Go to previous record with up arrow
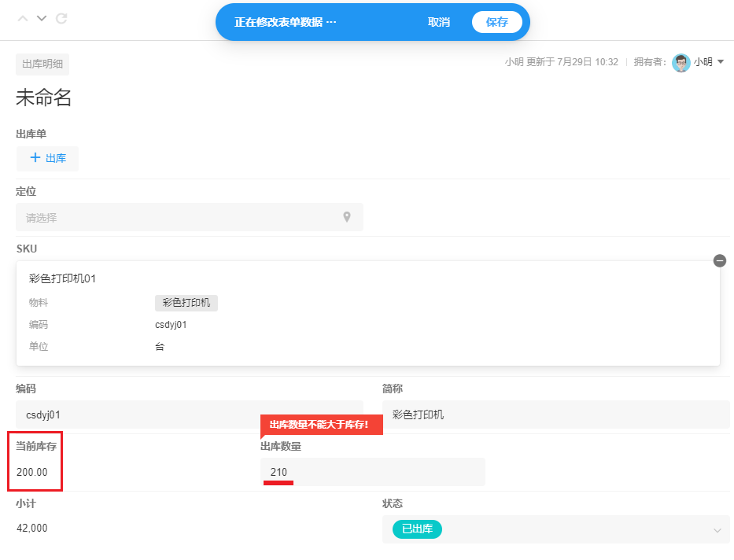 pyautogui.click(x=23, y=18)
